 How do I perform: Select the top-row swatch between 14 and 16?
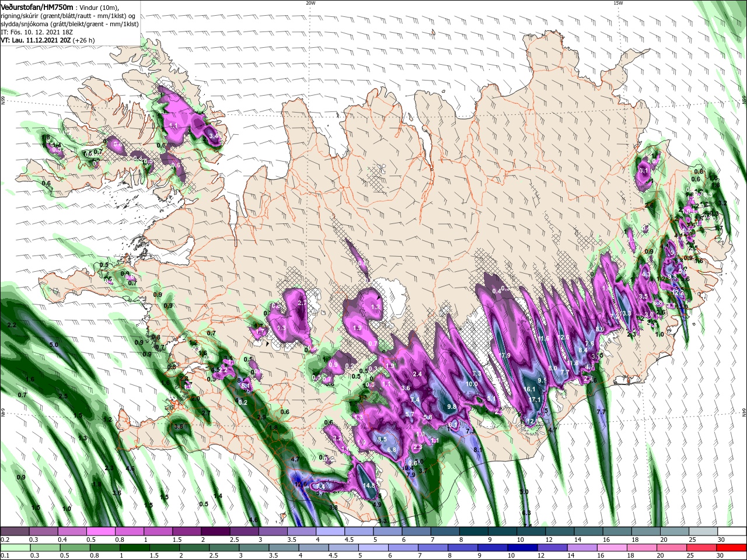click(588, 531)
